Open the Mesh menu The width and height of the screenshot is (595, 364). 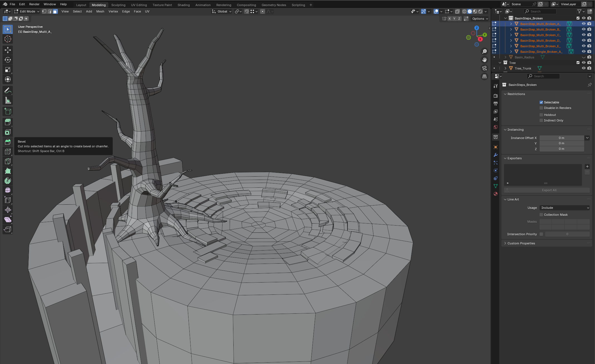(x=100, y=11)
